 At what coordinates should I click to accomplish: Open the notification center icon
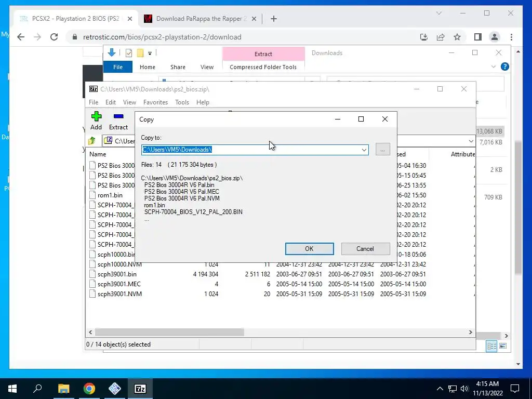tap(515, 389)
